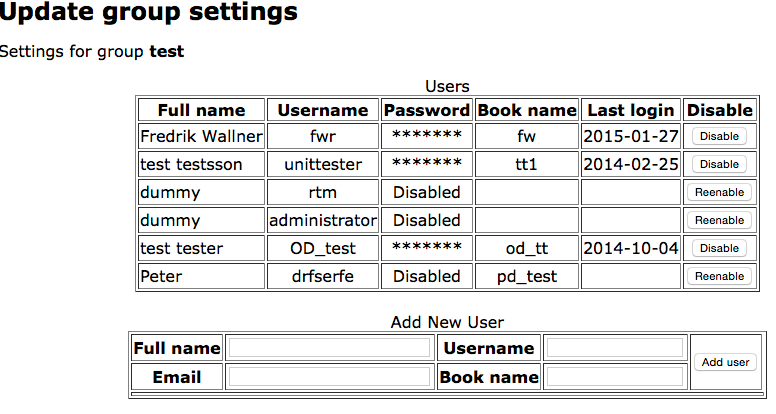776x414 pixels.
Task: Reenable the drfserfe user
Action: (719, 276)
